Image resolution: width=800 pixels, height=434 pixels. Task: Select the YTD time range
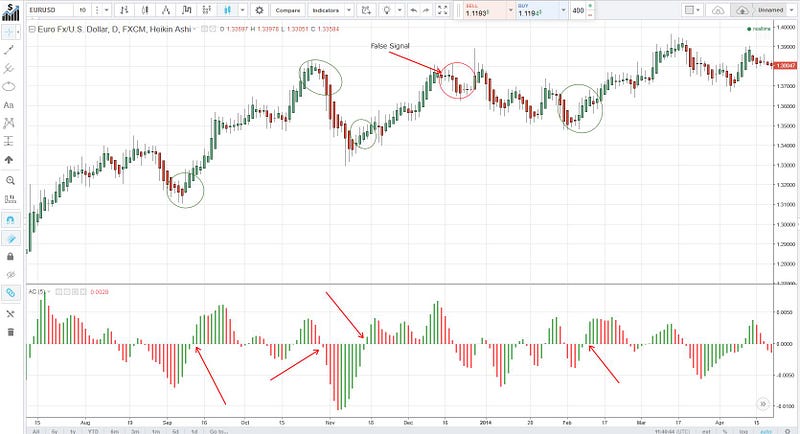(x=93, y=431)
